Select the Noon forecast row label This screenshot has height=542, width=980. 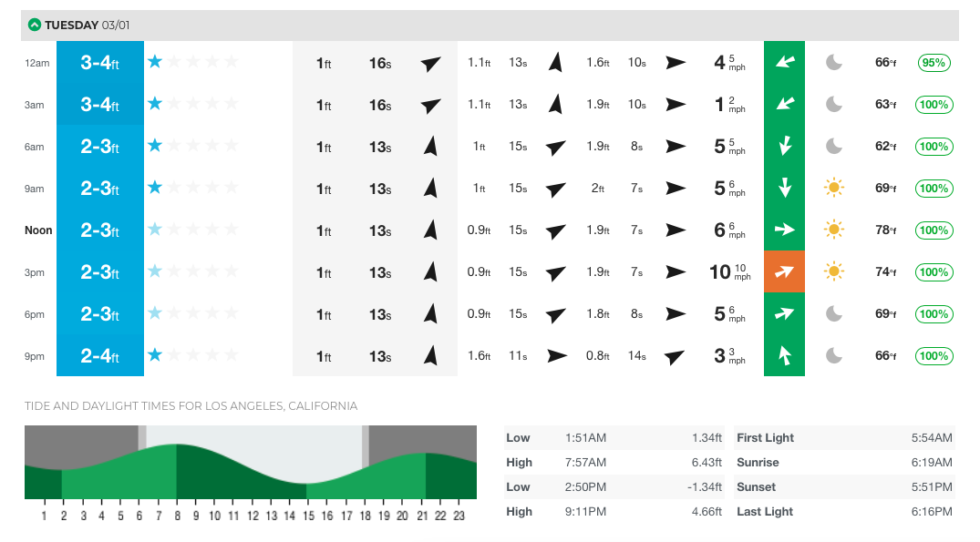point(38,230)
